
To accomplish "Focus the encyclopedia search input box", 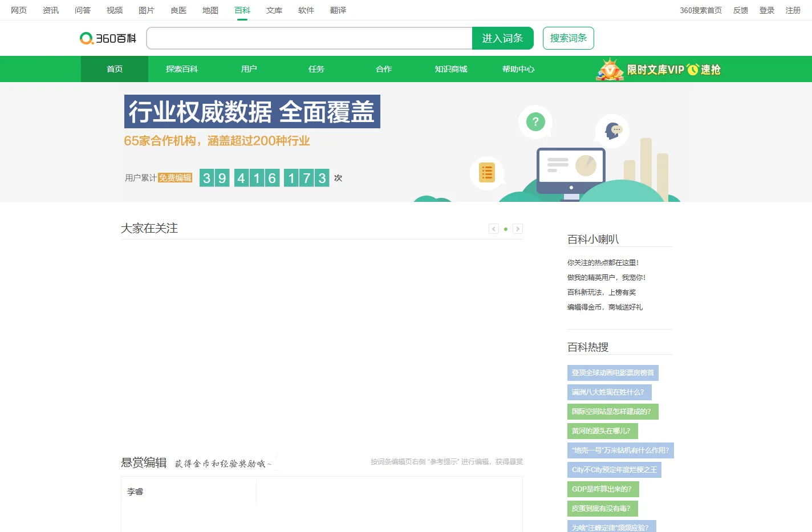I will (x=309, y=38).
